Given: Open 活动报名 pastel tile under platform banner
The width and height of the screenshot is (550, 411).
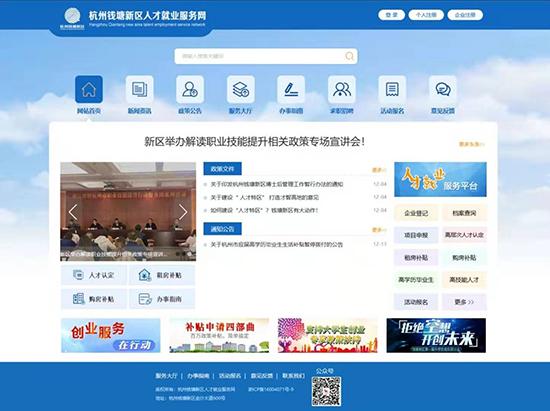Looking at the screenshot, I should tap(416, 302).
